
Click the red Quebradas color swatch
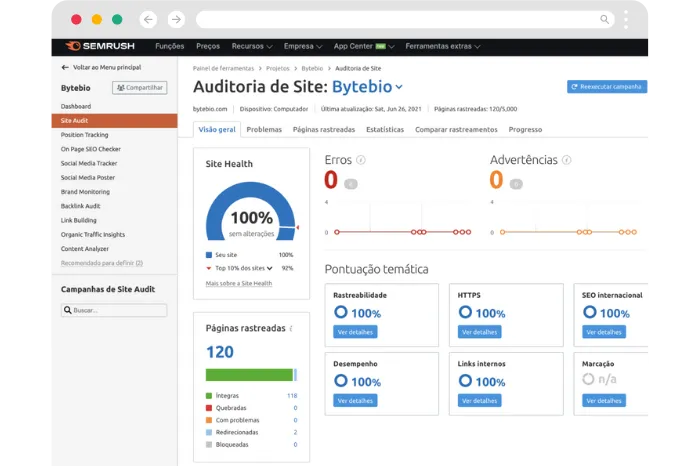tap(208, 408)
